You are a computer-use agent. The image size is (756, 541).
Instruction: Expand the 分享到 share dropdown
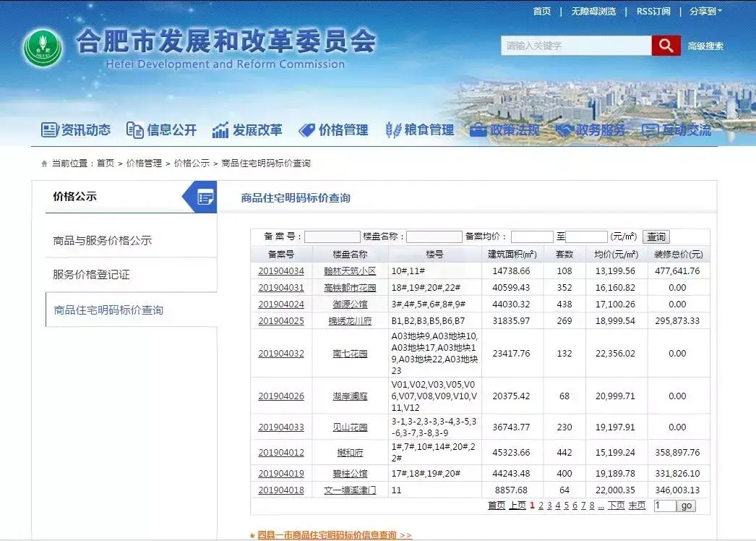click(705, 12)
